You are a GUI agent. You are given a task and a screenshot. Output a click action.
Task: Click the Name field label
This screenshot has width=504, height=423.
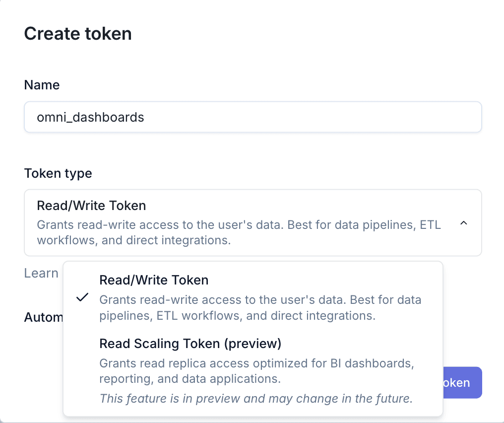[42, 85]
